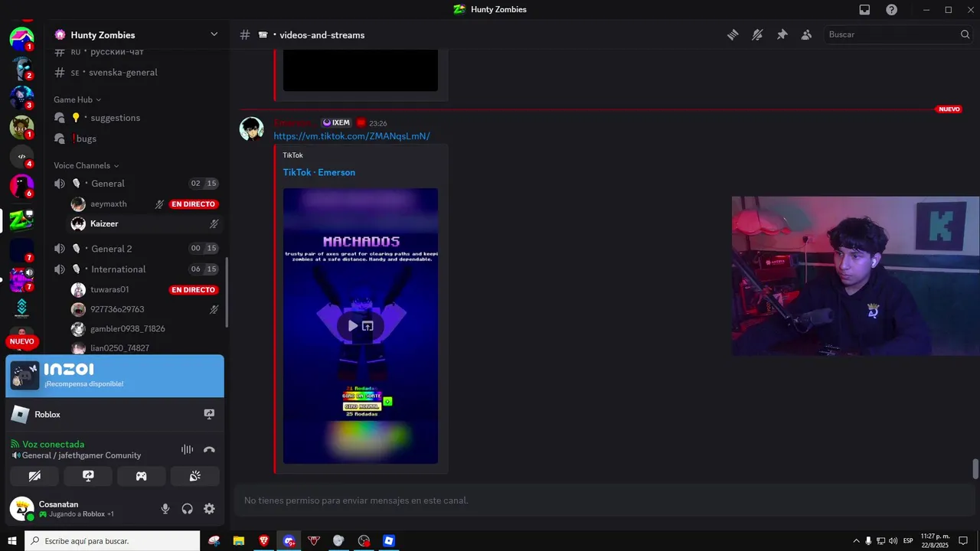Toggle microphone mute next to Cosanatan

tap(165, 509)
